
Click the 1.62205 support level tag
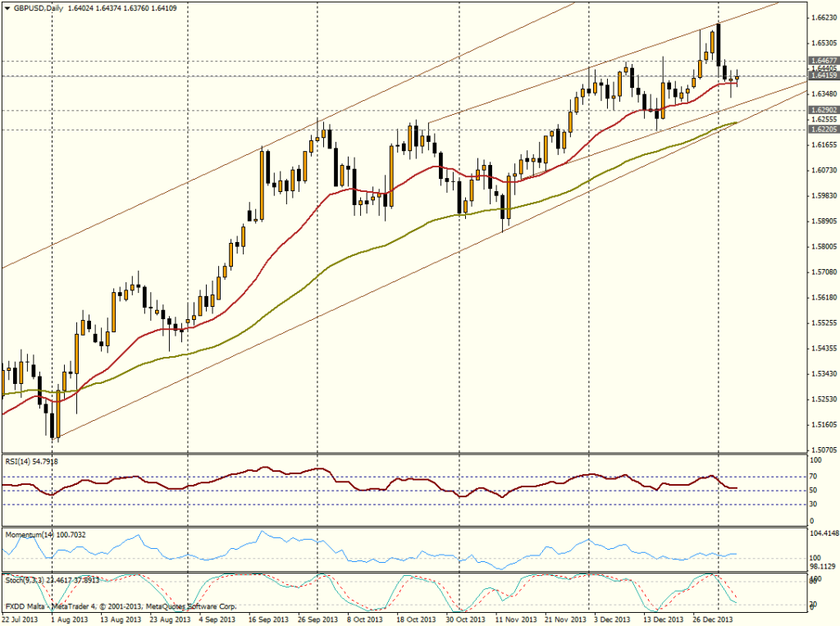pyautogui.click(x=822, y=129)
